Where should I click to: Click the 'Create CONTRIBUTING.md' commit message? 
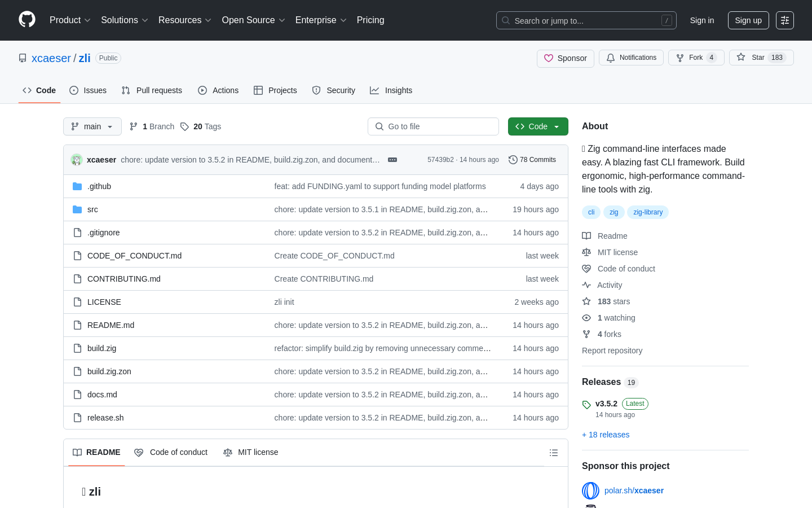[x=324, y=279]
